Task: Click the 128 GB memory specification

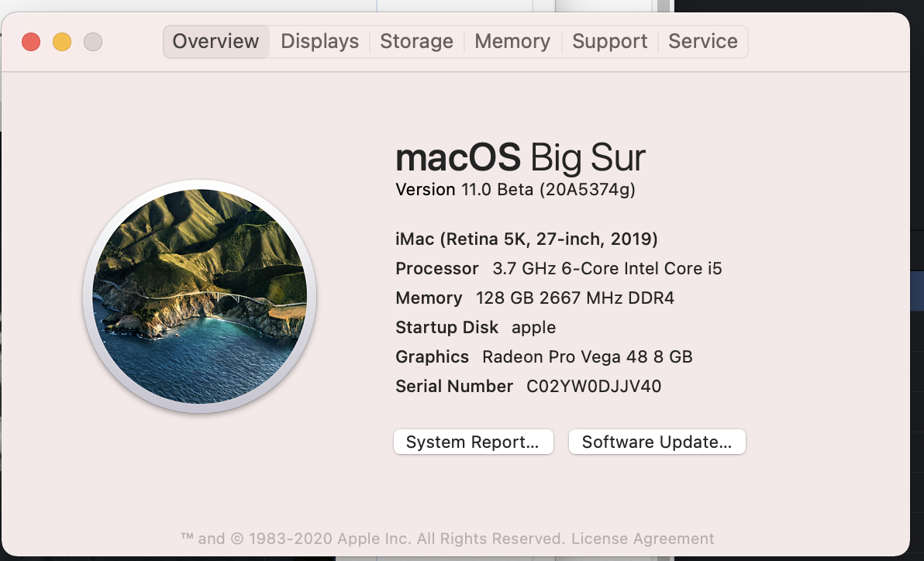Action: pyautogui.click(x=574, y=298)
